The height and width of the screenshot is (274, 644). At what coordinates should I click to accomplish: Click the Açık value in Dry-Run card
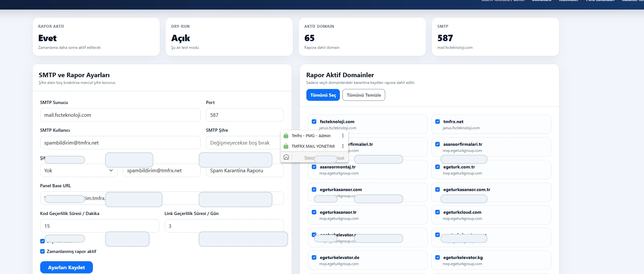(x=181, y=38)
